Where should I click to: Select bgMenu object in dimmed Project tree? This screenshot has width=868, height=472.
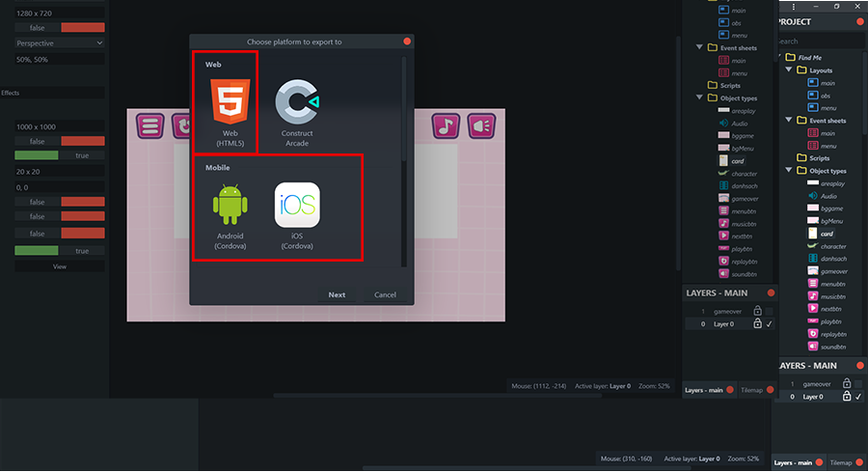736,149
